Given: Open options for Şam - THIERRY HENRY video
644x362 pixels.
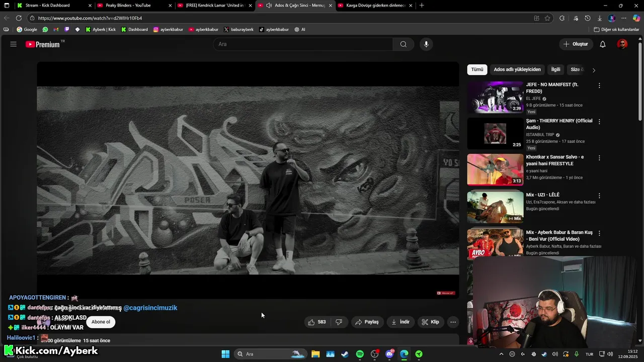Looking at the screenshot, I should (x=599, y=122).
